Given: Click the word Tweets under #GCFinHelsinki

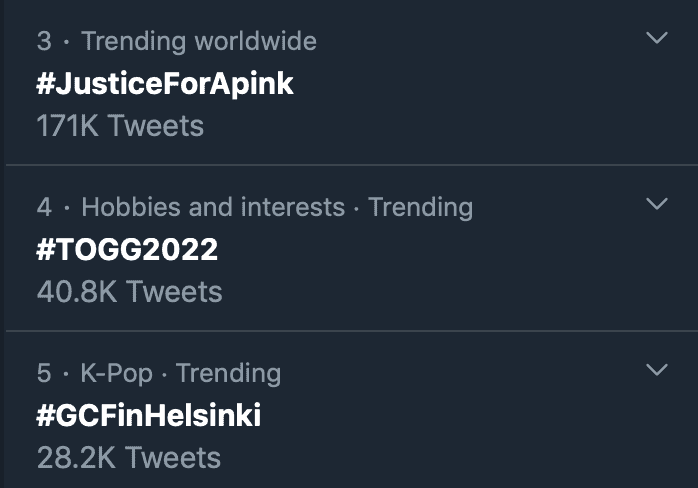Looking at the screenshot, I should pyautogui.click(x=173, y=458).
